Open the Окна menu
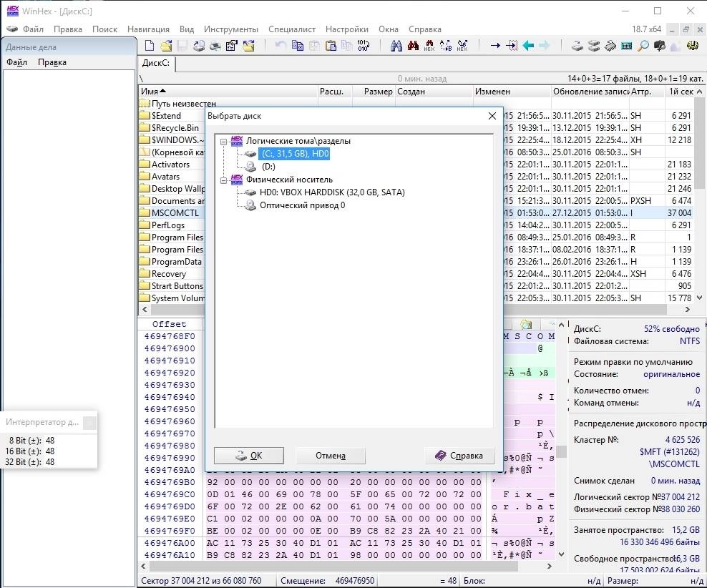707x588 pixels. pos(389,29)
